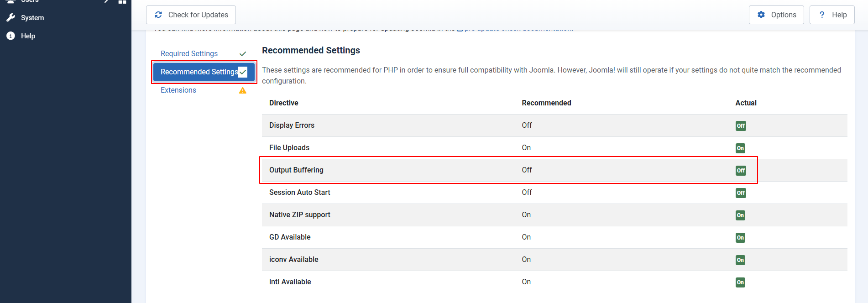Click the refresh arrows icon in Check for Updates
The height and width of the screenshot is (303, 868).
158,15
